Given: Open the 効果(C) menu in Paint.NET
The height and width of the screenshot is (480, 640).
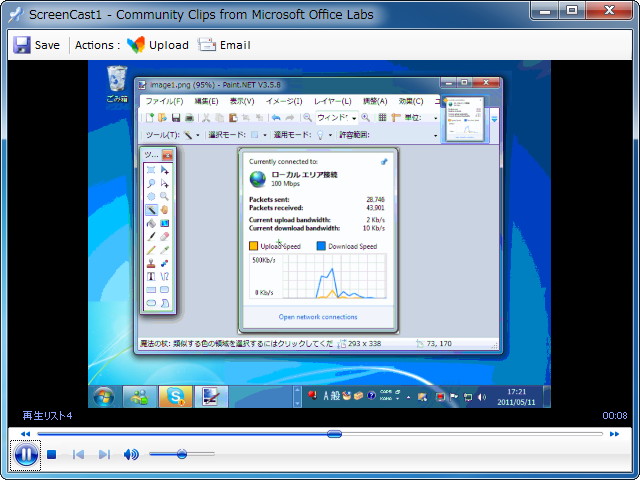Looking at the screenshot, I should point(411,101).
